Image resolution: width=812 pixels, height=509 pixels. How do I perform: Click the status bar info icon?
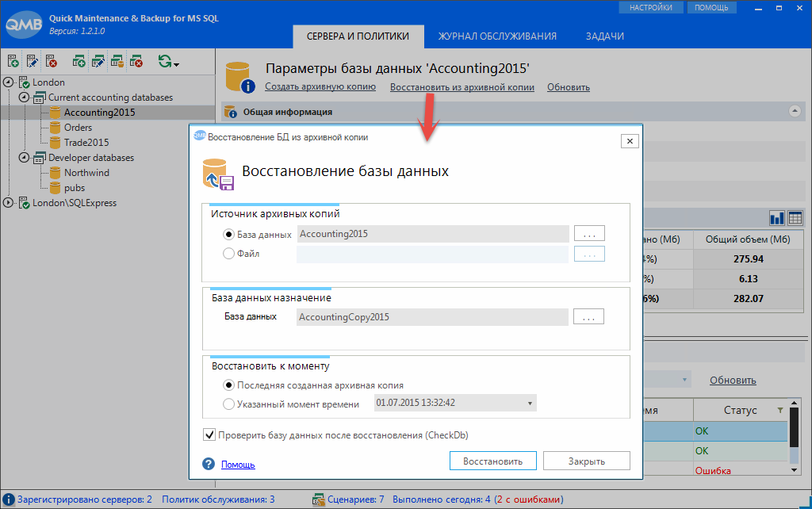click(9, 499)
